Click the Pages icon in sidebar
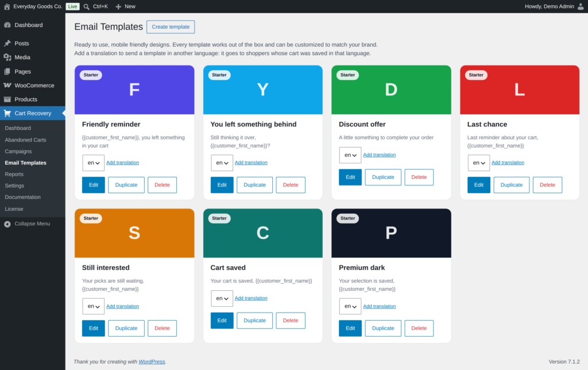Viewport: 588px width, 370px height. tap(7, 71)
